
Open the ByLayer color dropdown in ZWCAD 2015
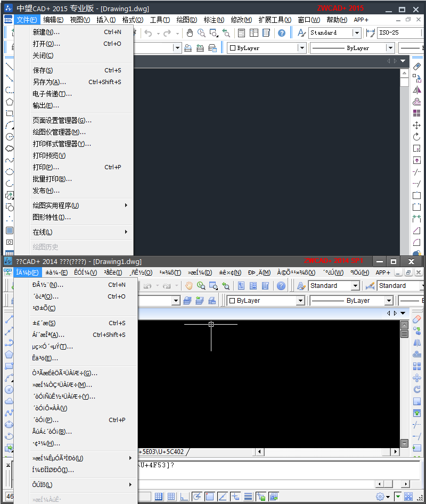(x=301, y=48)
